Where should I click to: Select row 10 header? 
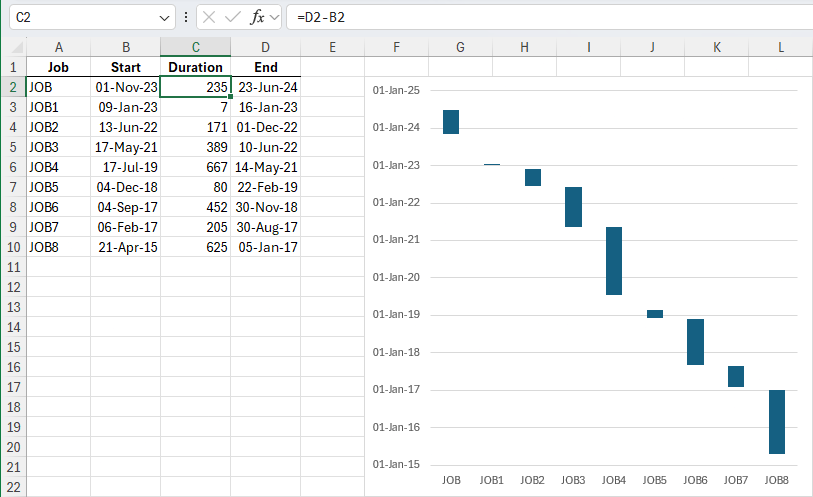coord(13,247)
